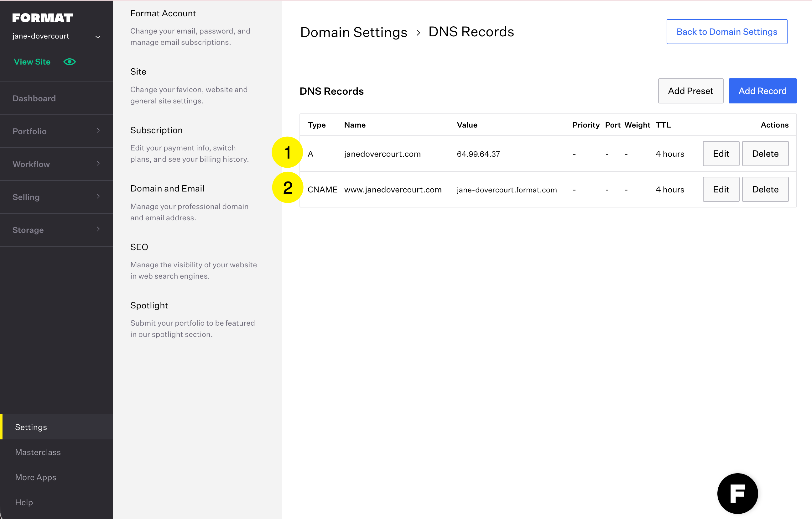Image resolution: width=812 pixels, height=519 pixels.
Task: Open More Apps in sidebar
Action: 35,477
